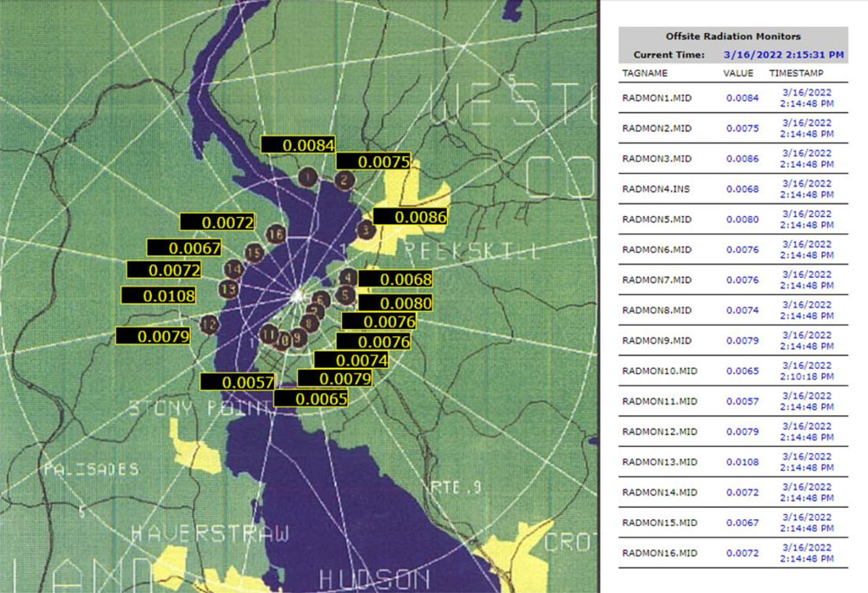Click monitor marker 15 on the map

[x=253, y=253]
